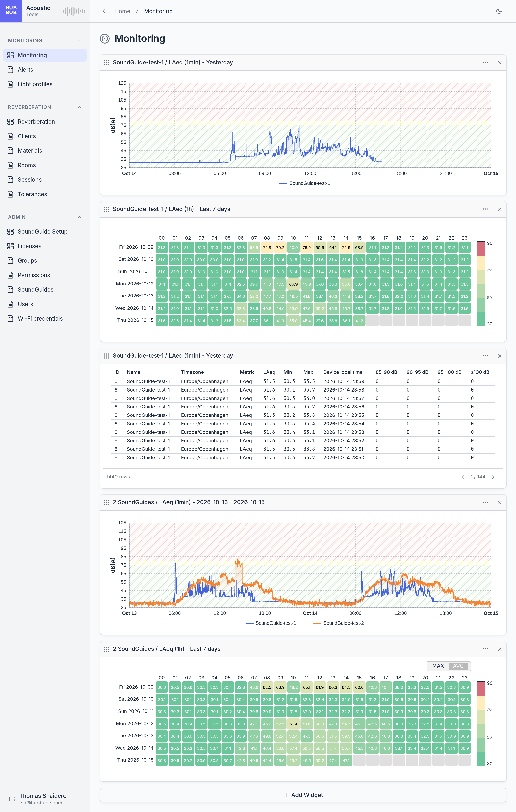Click Mon 2026-10-12 cell 66.9 in heatmap
The width and height of the screenshot is (516, 812).
[x=293, y=284]
